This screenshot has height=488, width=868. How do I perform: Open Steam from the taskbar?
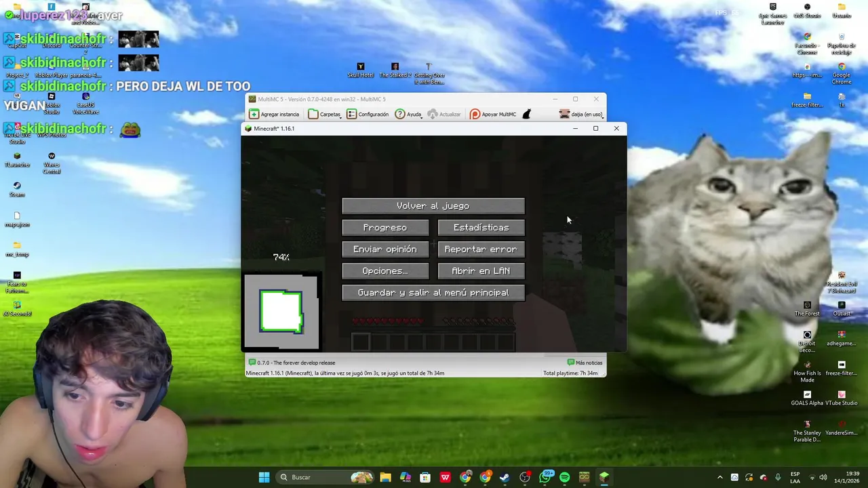(x=505, y=477)
